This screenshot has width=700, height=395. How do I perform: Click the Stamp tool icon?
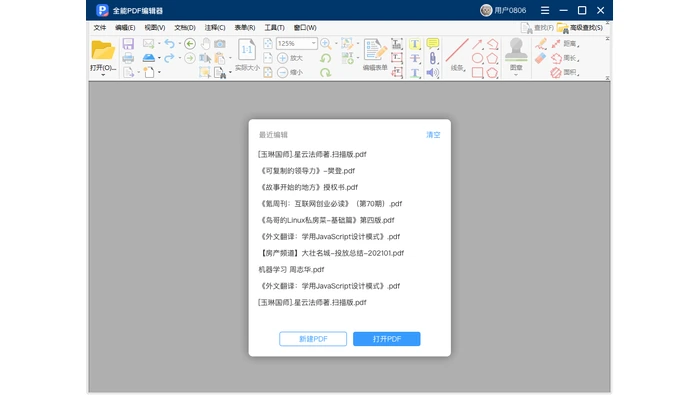(516, 50)
